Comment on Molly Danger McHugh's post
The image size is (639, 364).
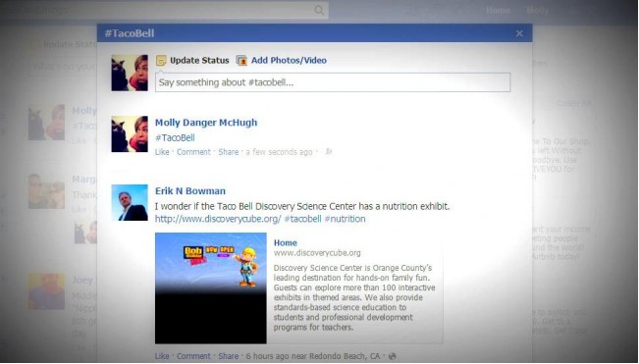[193, 152]
